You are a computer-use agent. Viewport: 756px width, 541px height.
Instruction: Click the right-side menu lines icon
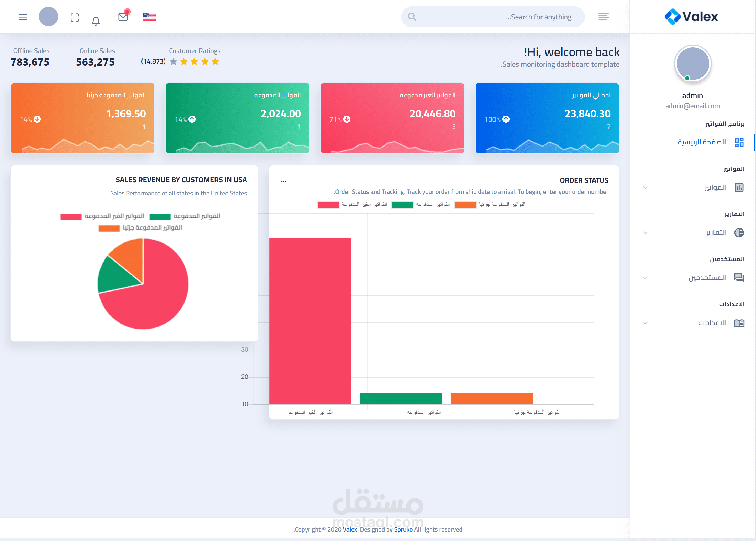pyautogui.click(x=603, y=17)
